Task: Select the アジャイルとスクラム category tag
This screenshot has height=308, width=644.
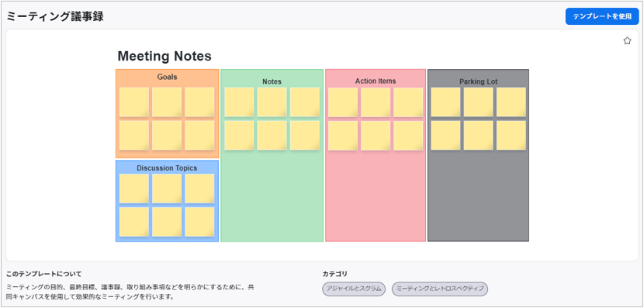Action: pos(354,289)
